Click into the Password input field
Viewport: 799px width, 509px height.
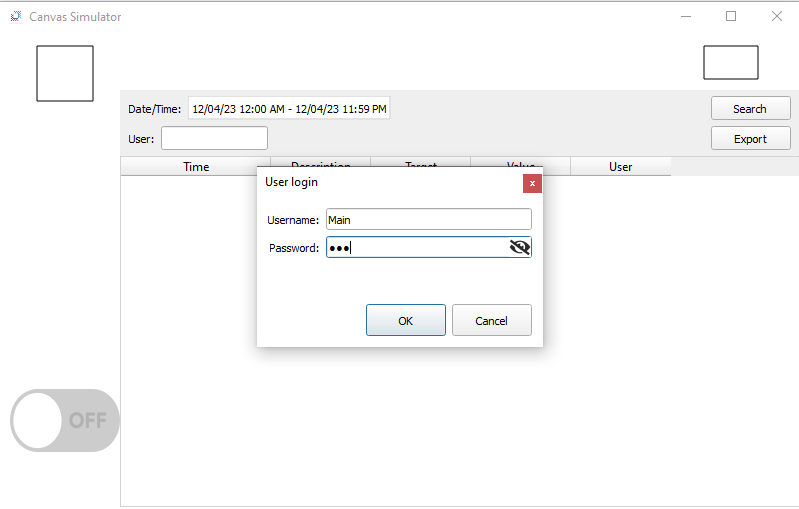tap(418, 247)
